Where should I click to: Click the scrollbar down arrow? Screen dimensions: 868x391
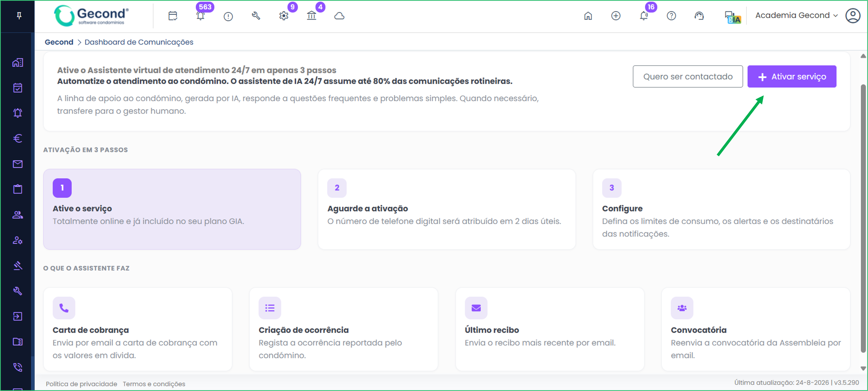[863, 368]
